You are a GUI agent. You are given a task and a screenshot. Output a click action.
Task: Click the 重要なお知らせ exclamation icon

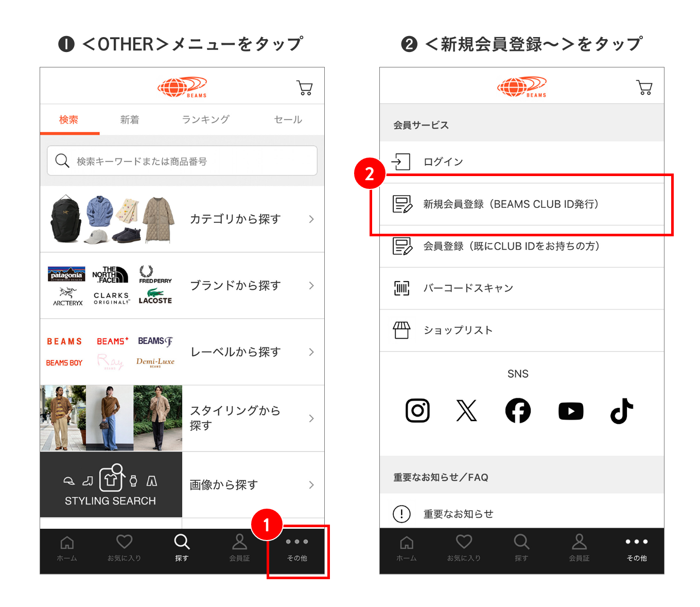(401, 514)
